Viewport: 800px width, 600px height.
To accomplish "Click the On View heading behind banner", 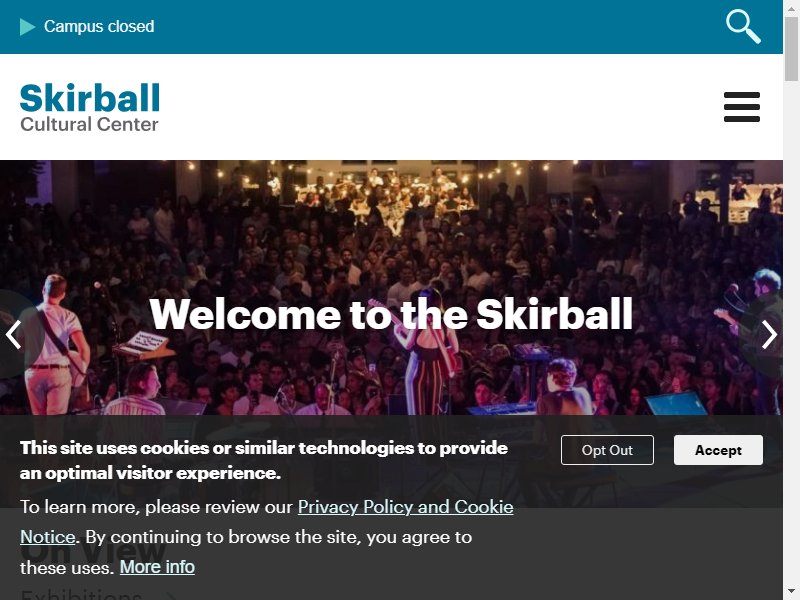I will click(x=93, y=551).
